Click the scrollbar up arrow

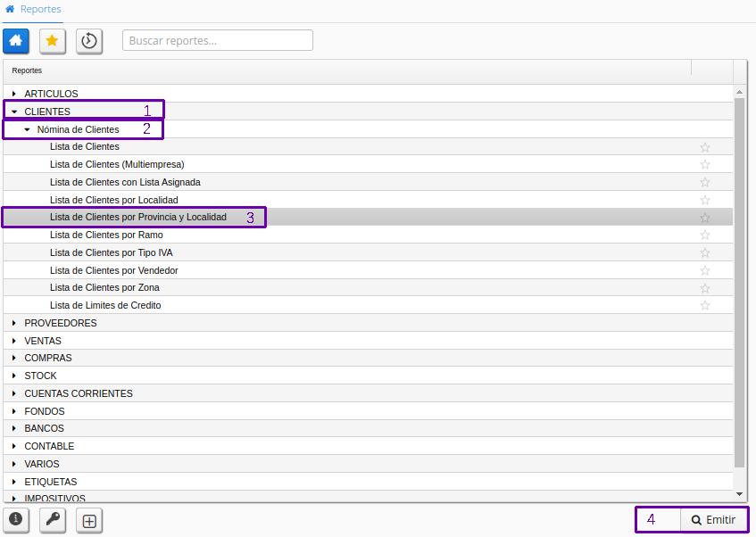click(x=739, y=92)
